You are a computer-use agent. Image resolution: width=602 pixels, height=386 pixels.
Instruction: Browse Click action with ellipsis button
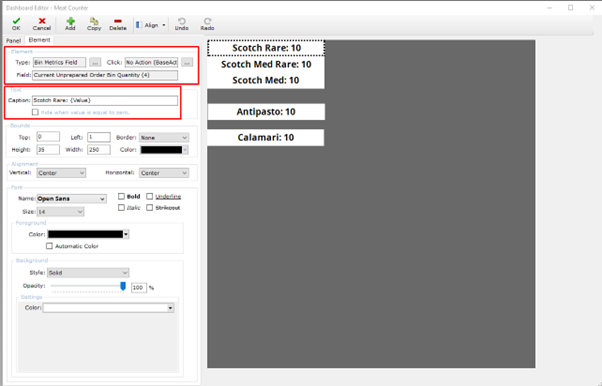[x=187, y=62]
